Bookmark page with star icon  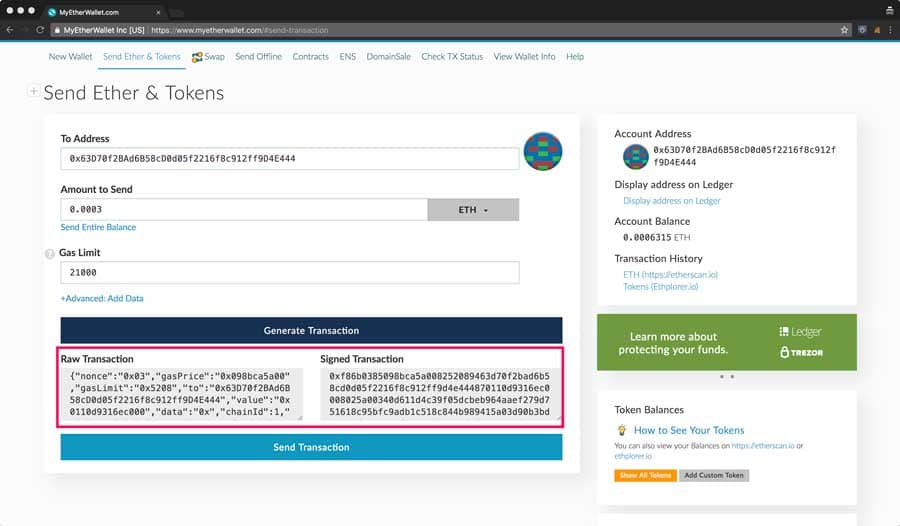pos(844,30)
